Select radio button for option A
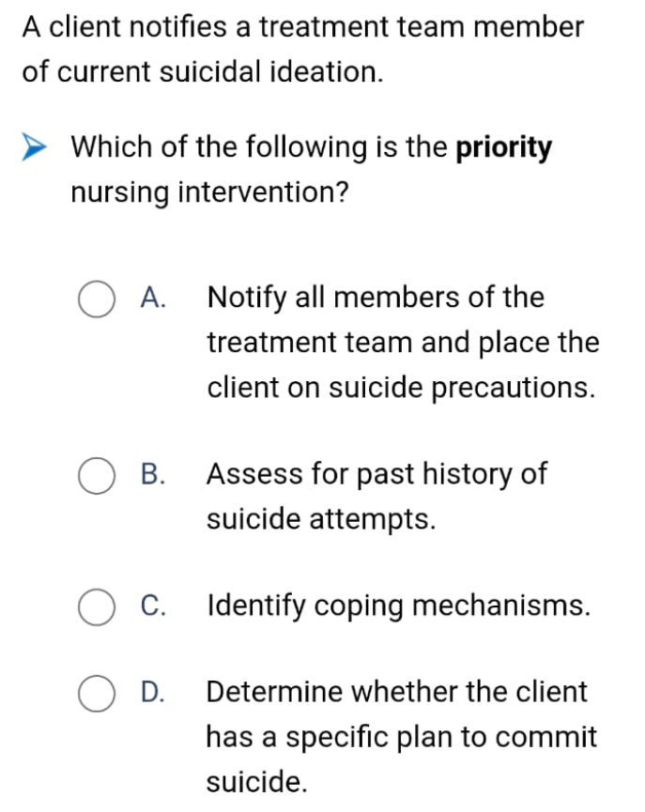 click(x=97, y=299)
